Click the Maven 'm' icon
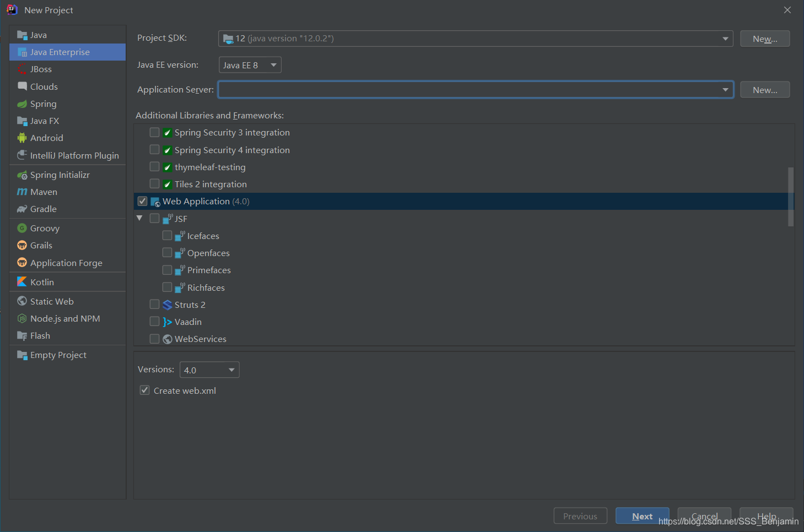 (x=22, y=192)
